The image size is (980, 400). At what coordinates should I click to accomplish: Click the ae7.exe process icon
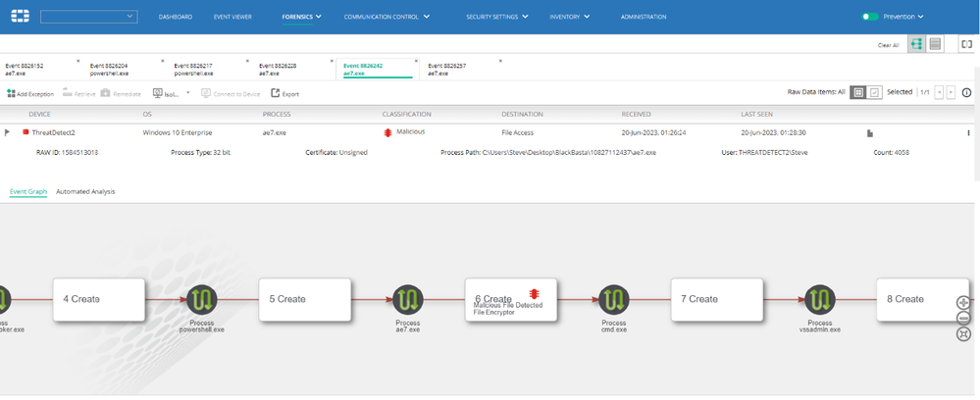point(408,300)
